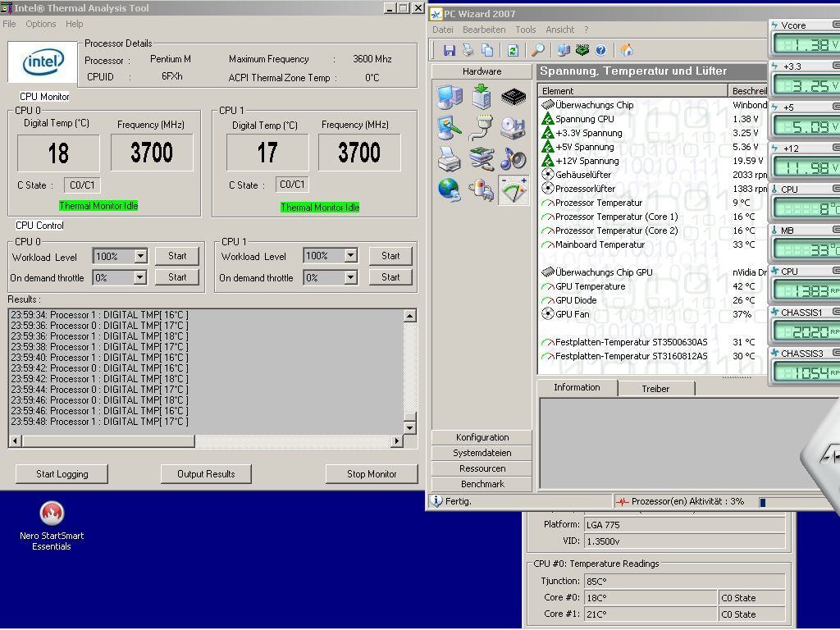
Task: Click the Save icon in PC Wizard toolbar
Action: 449,50
